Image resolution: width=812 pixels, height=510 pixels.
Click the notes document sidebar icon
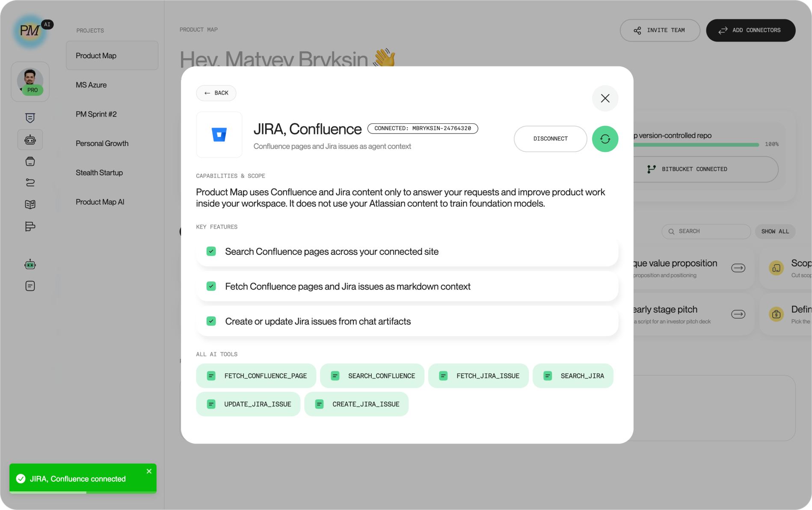[30, 286]
